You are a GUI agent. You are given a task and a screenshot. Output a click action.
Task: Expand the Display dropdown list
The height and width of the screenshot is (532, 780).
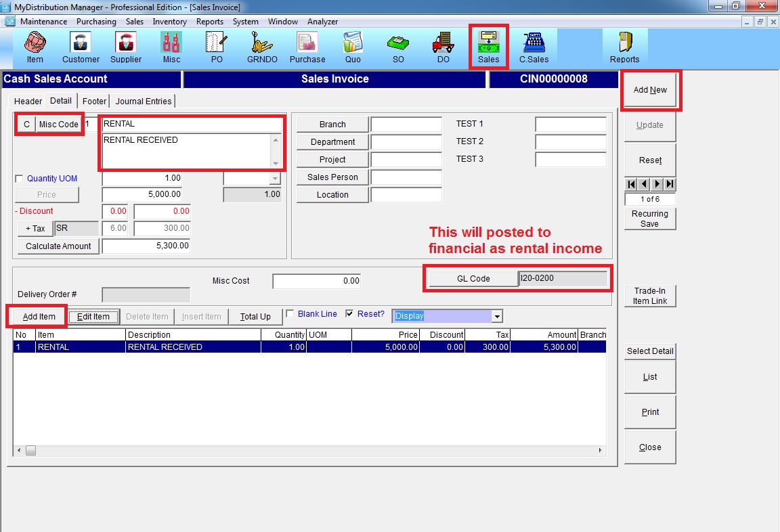(498, 316)
